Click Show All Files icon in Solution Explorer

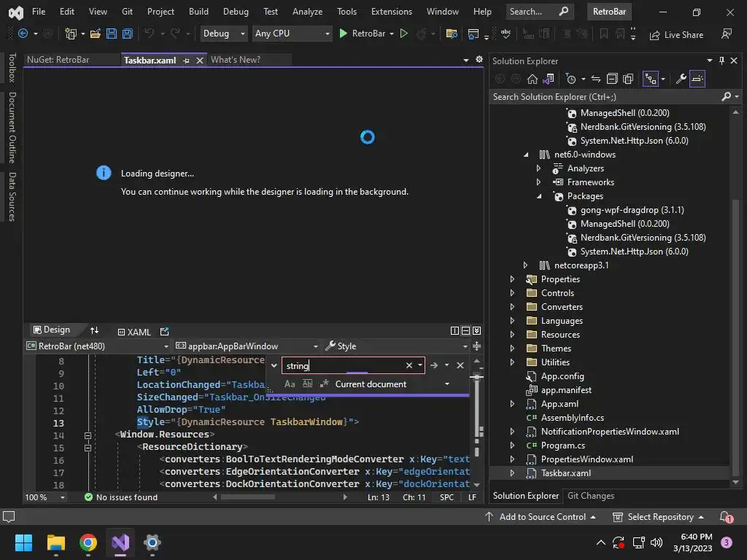628,79
